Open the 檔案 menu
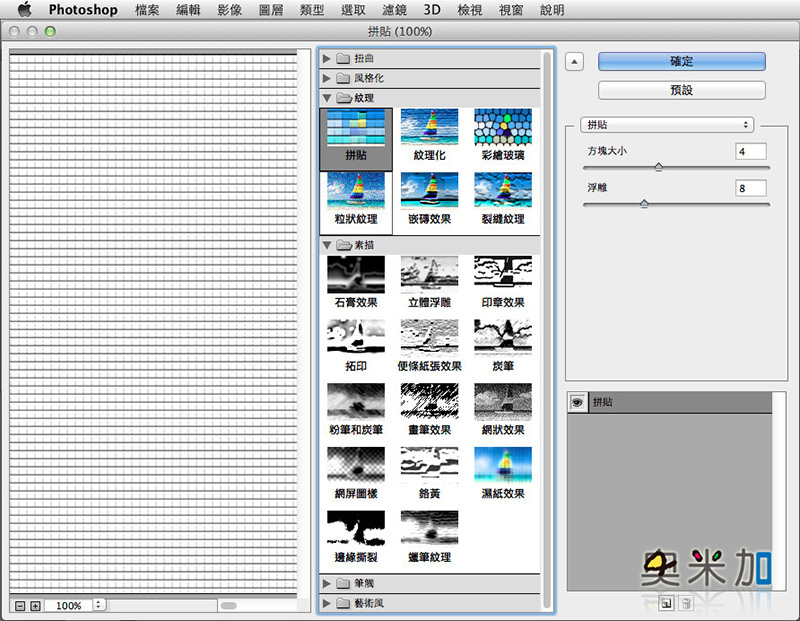The image size is (800, 621). [147, 10]
